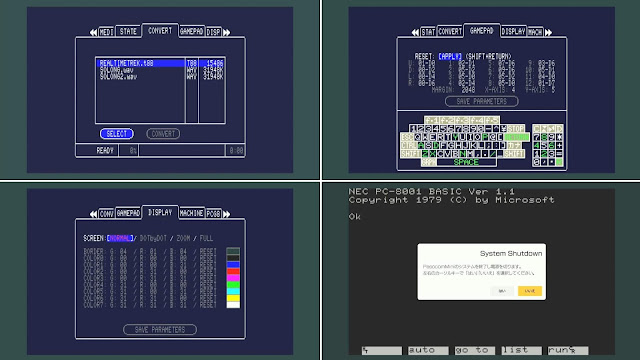The width and height of the screenshot is (640, 360).
Task: Select DOTbyDOT screen mode
Action: pos(153,238)
